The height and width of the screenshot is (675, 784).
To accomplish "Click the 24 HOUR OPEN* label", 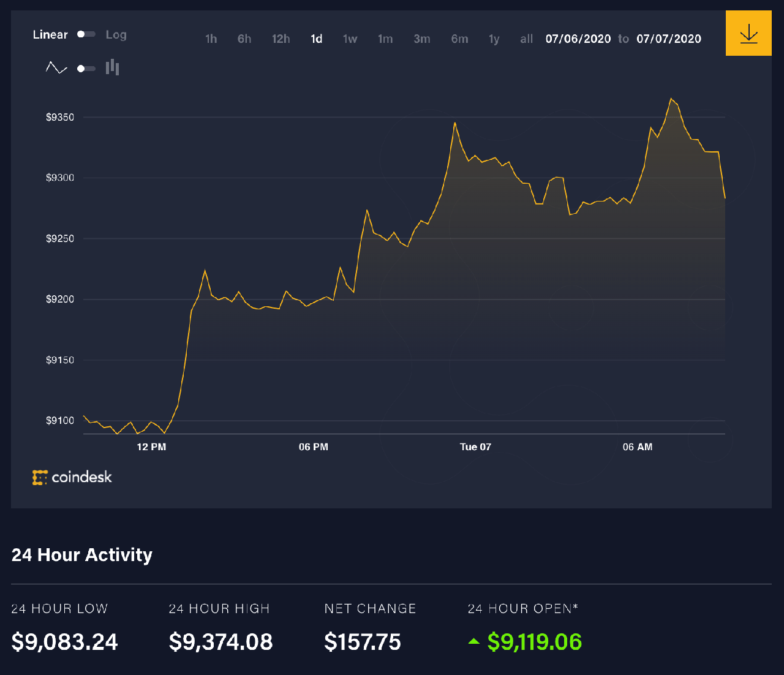I will tap(523, 609).
